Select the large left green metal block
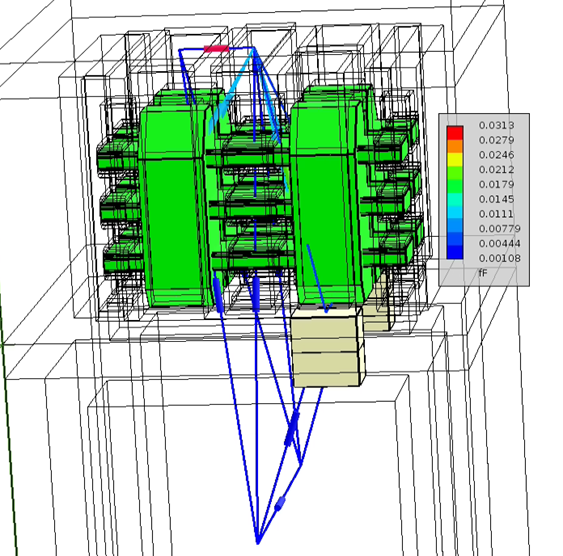 (172, 201)
